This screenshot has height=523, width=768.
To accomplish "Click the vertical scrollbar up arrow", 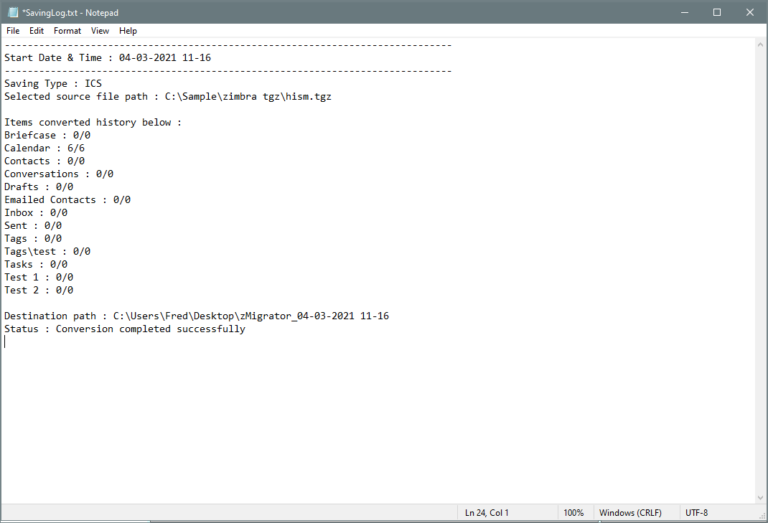I will [x=760, y=45].
